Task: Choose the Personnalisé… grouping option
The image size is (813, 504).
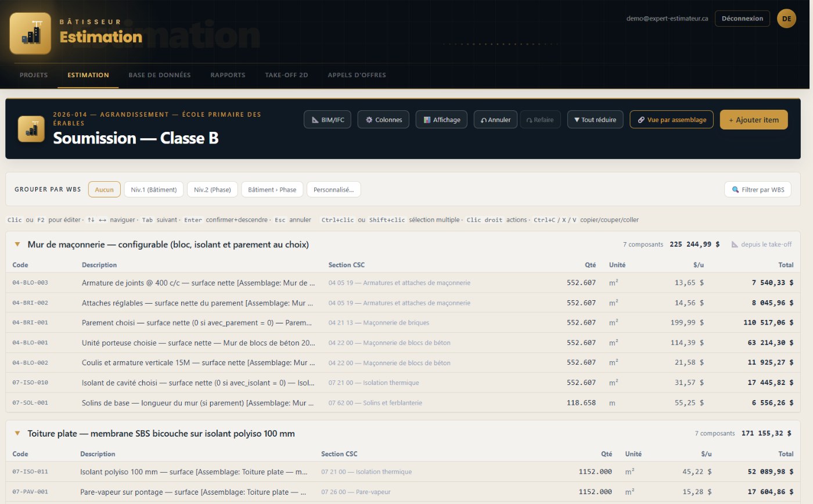Action: coord(333,189)
